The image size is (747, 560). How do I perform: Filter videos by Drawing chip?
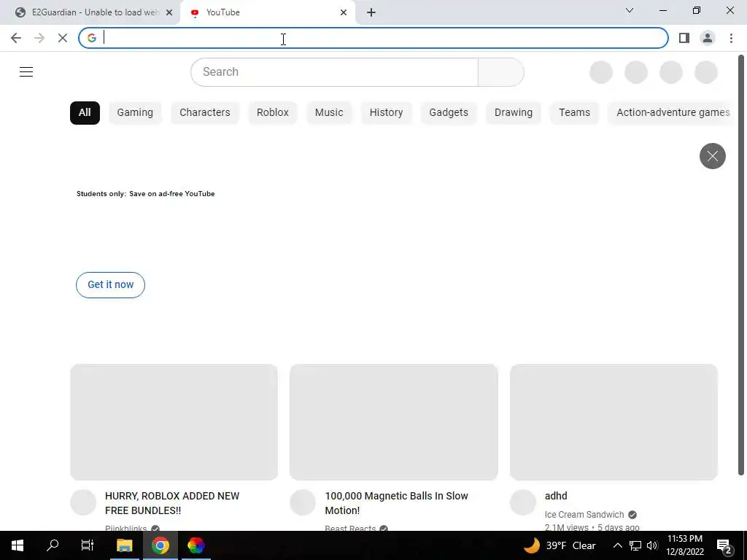pos(513,113)
